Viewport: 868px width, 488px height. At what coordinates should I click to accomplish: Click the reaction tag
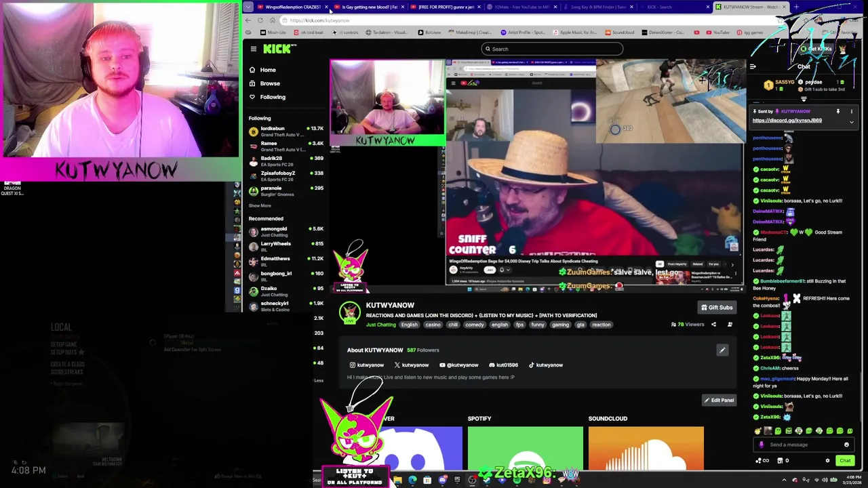[x=601, y=325]
